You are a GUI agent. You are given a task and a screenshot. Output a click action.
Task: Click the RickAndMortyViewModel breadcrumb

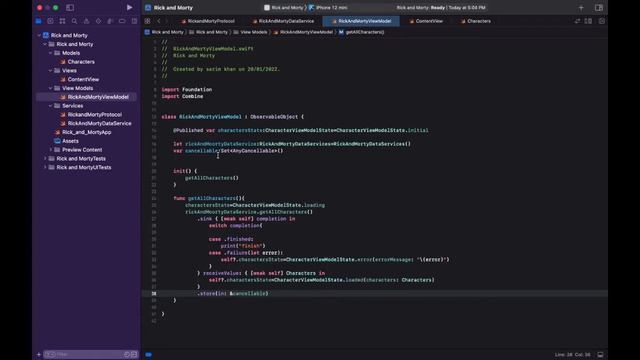click(303, 32)
